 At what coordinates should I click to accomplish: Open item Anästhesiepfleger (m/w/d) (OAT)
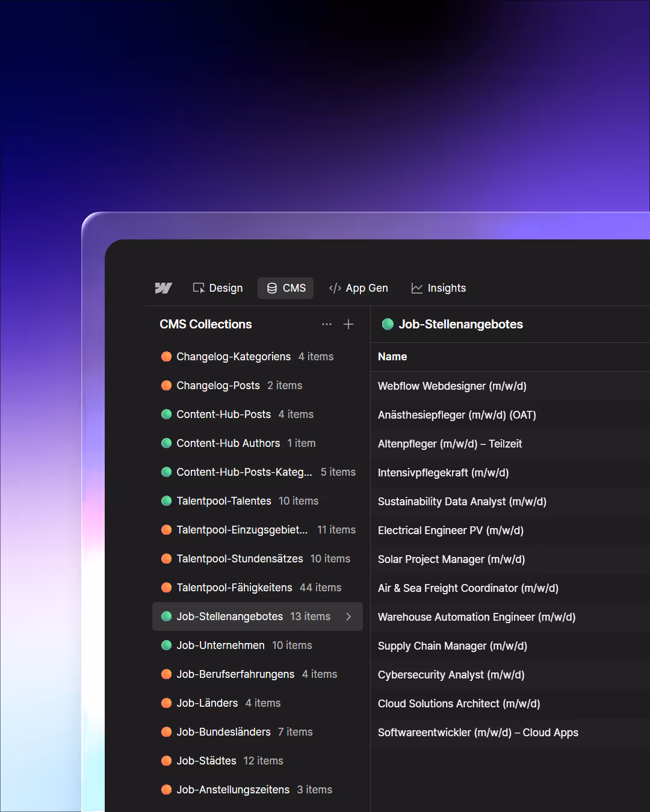[x=510, y=415]
